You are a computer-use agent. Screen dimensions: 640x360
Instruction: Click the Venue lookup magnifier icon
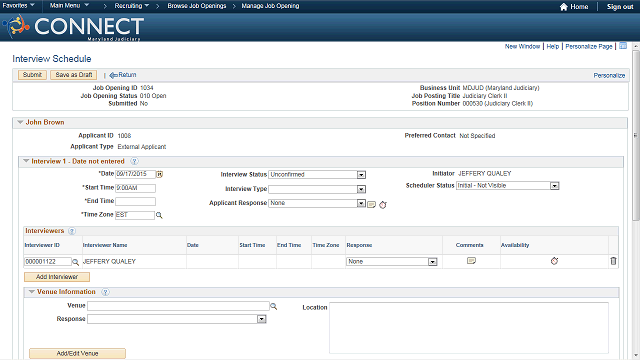point(273,306)
